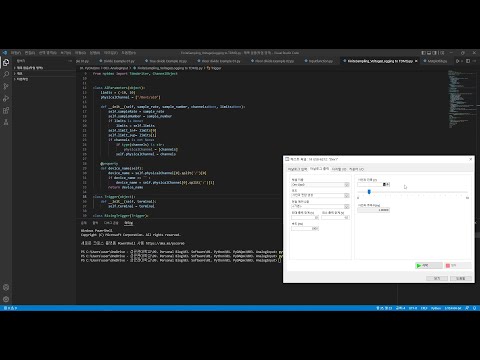Open the Extensions view

coord(6,110)
